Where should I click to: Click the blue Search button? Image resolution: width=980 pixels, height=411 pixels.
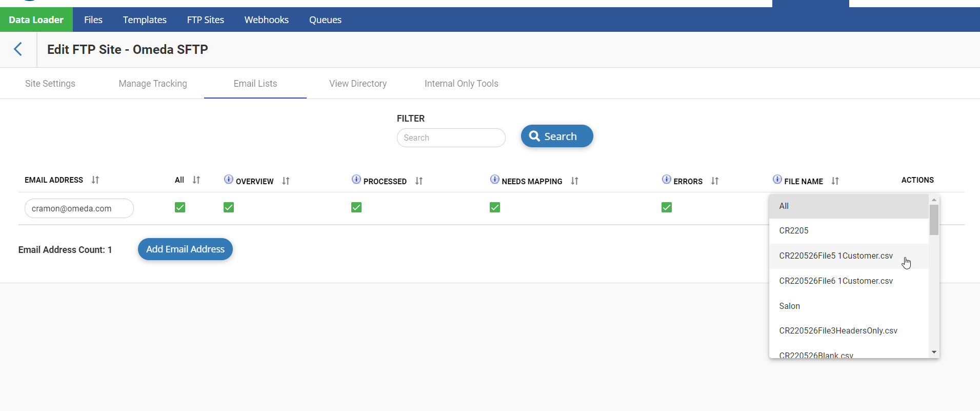click(x=557, y=136)
